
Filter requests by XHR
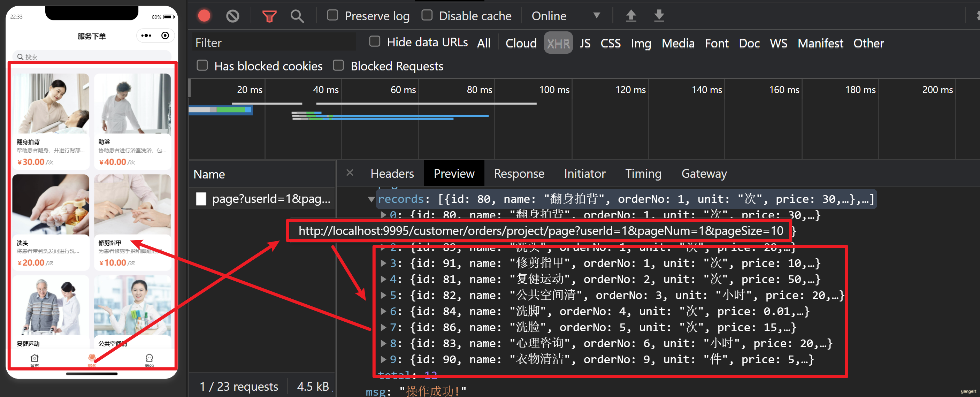pyautogui.click(x=558, y=43)
